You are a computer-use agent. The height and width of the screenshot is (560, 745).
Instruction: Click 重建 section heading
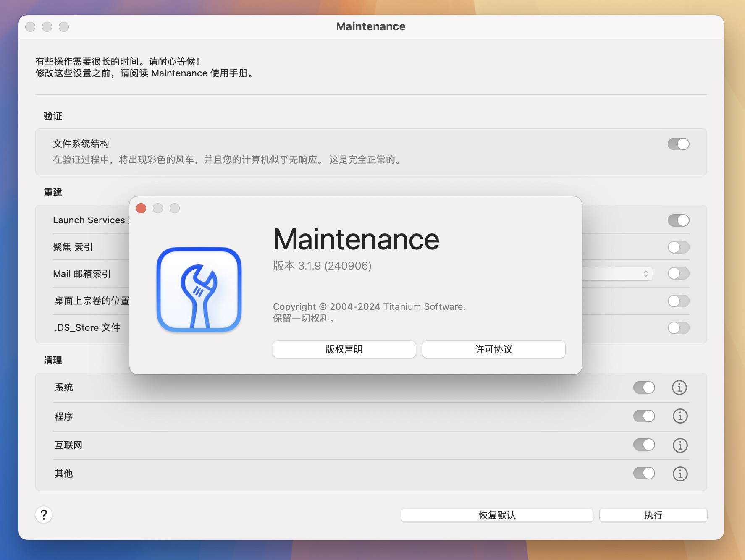(53, 192)
